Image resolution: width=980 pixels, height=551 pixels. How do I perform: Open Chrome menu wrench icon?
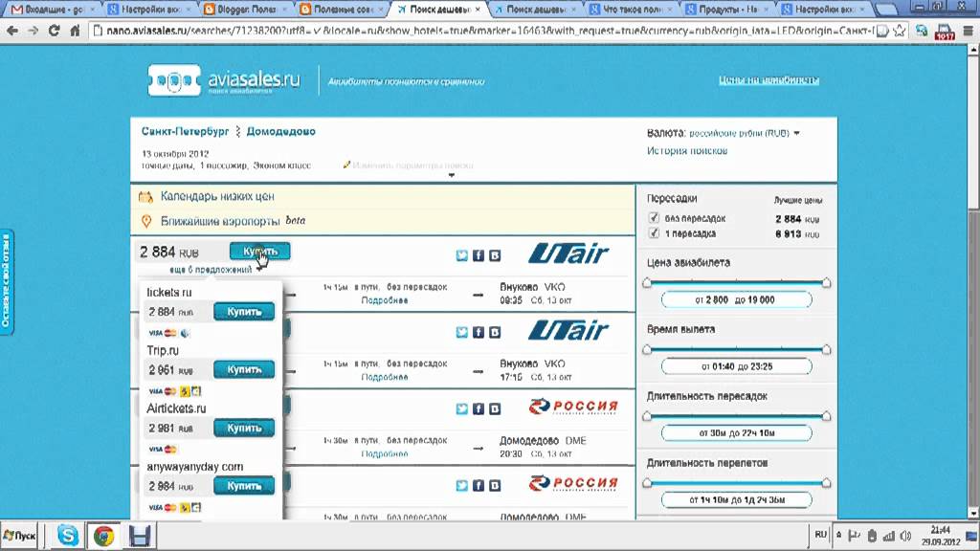[969, 31]
